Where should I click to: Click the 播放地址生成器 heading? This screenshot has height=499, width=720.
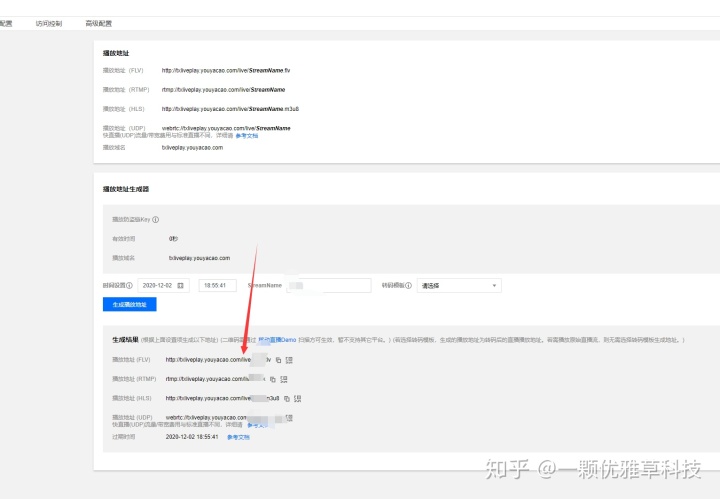[126, 189]
